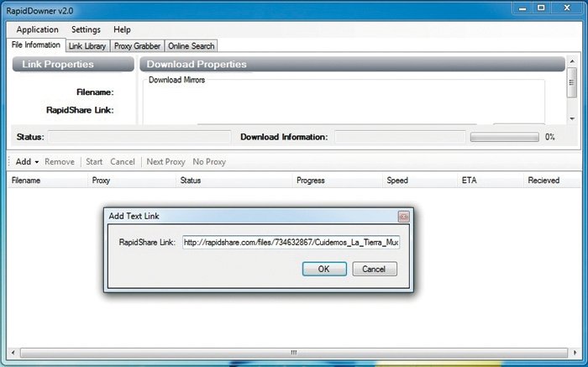Open the Settings menu
The image size is (588, 367).
[x=86, y=29]
